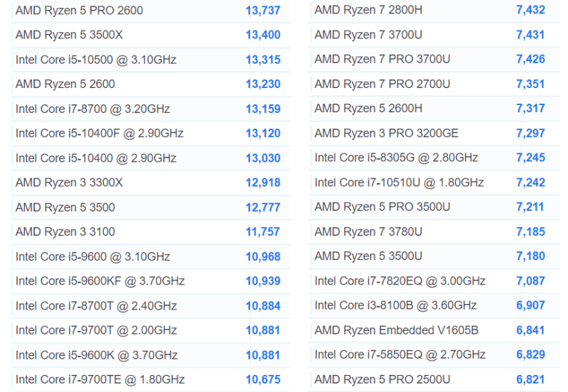Select the 10,968 score value
The width and height of the screenshot is (568, 392).
tap(263, 257)
